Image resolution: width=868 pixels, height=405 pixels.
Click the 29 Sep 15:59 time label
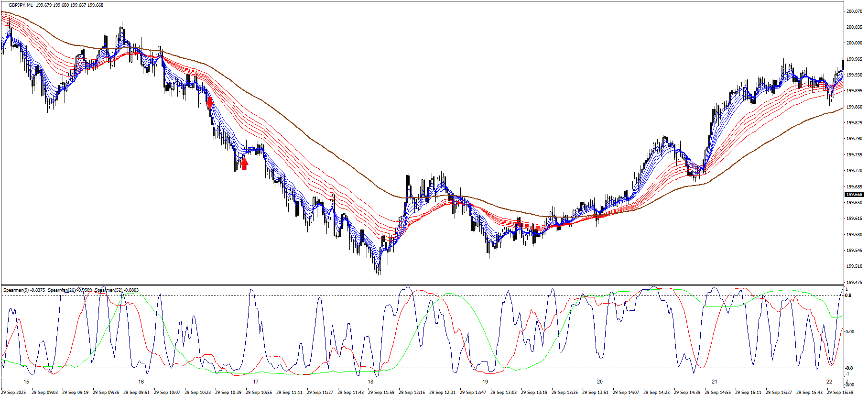(x=840, y=393)
